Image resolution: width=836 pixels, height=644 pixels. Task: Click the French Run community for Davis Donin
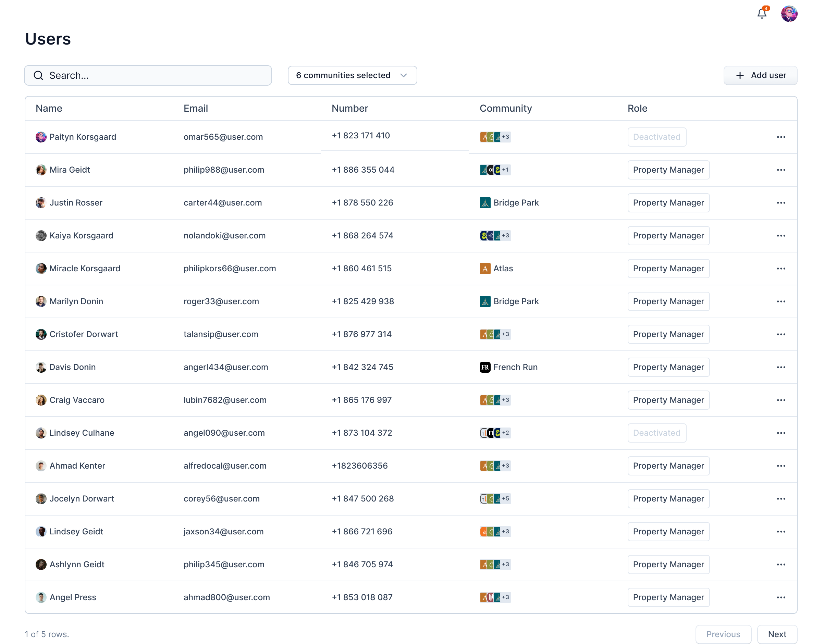tap(515, 367)
